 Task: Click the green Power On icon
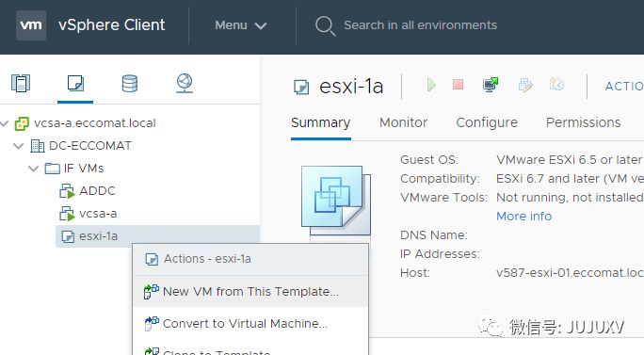[x=431, y=85]
